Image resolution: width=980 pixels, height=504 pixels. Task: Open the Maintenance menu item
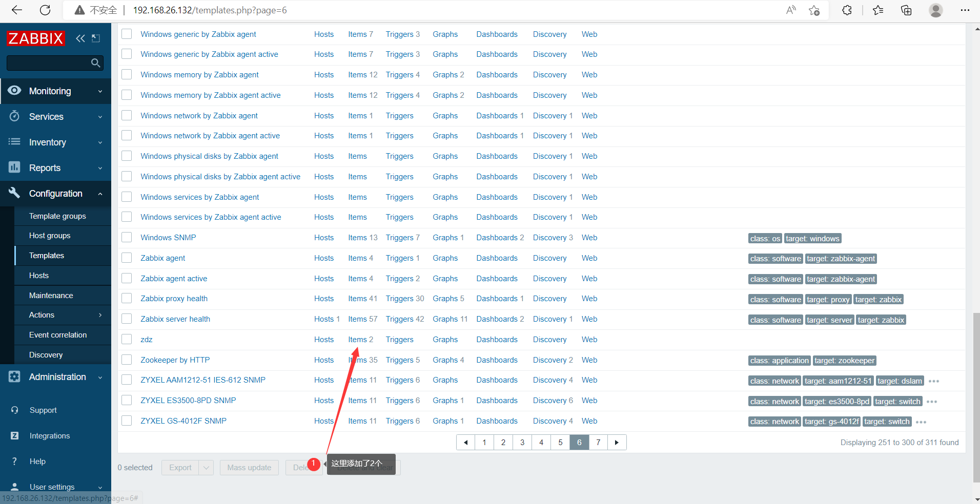[x=51, y=296]
